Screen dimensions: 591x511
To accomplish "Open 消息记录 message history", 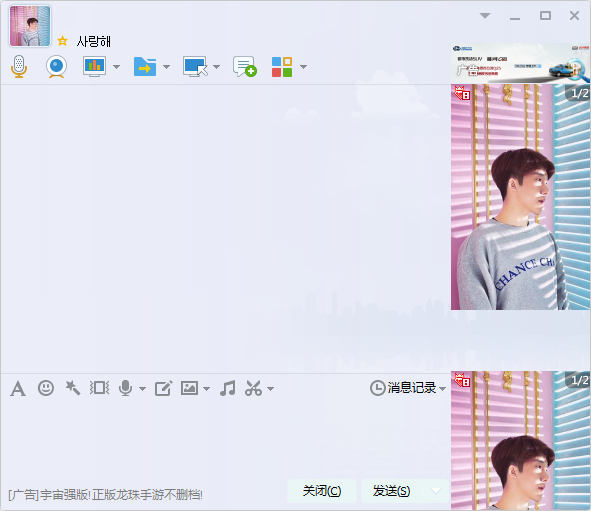I will click(403, 388).
